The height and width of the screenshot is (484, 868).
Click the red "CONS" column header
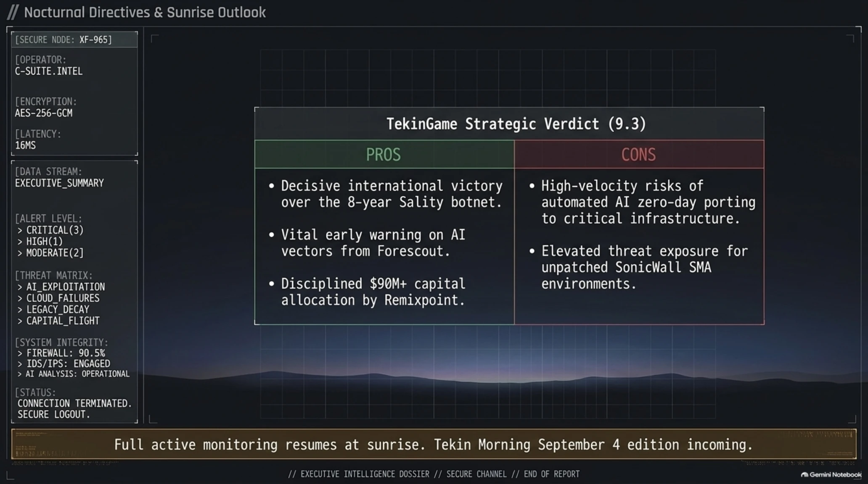pyautogui.click(x=639, y=155)
